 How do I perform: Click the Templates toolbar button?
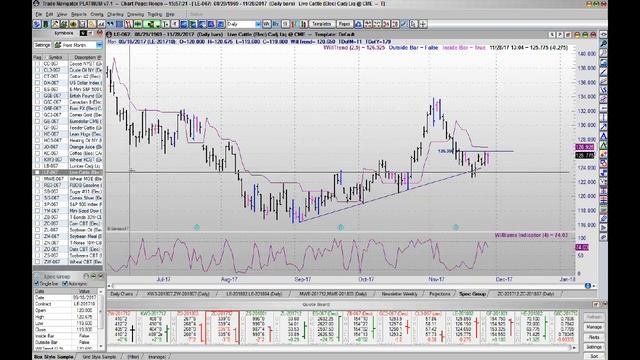point(321,24)
